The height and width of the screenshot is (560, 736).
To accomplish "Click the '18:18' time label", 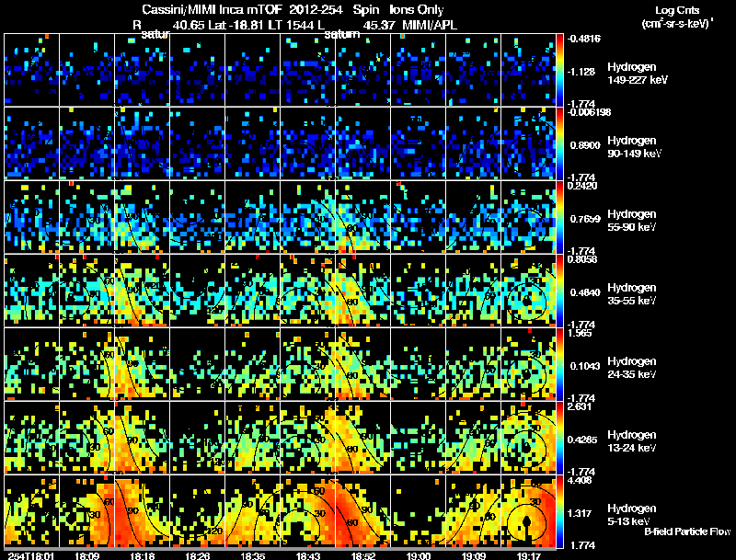I will [x=142, y=555].
